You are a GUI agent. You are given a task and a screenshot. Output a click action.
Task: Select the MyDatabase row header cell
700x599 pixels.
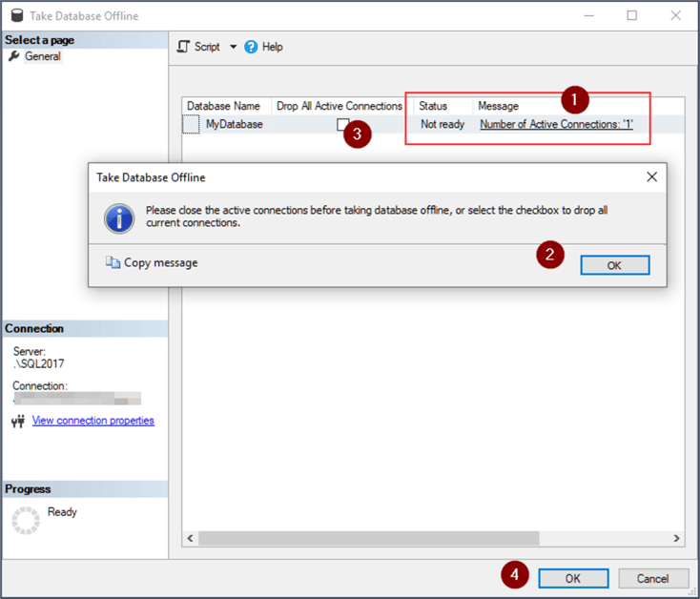(191, 124)
